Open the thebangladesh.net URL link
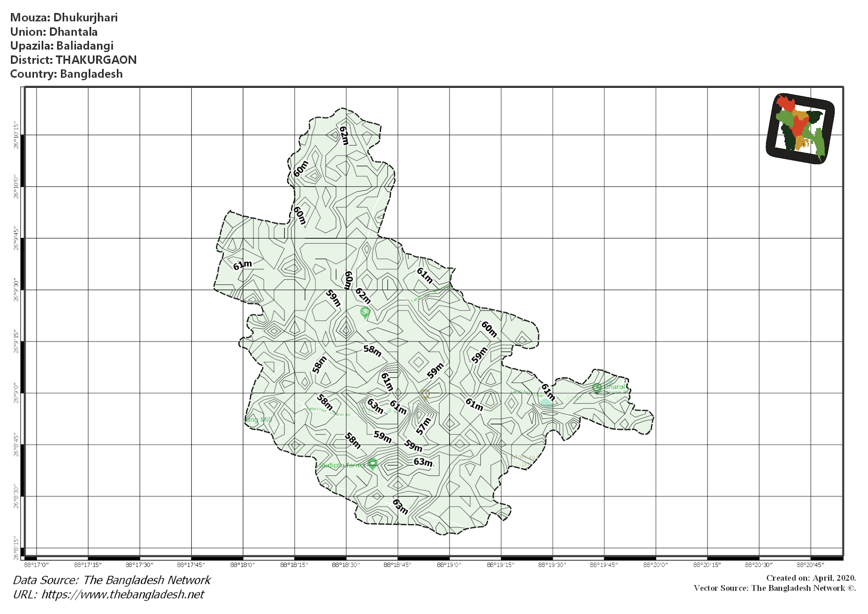Image resolution: width=868 pixels, height=614 pixels. pyautogui.click(x=108, y=595)
